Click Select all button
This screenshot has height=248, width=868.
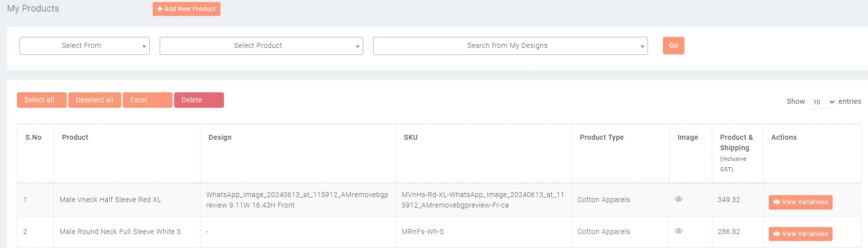41,100
